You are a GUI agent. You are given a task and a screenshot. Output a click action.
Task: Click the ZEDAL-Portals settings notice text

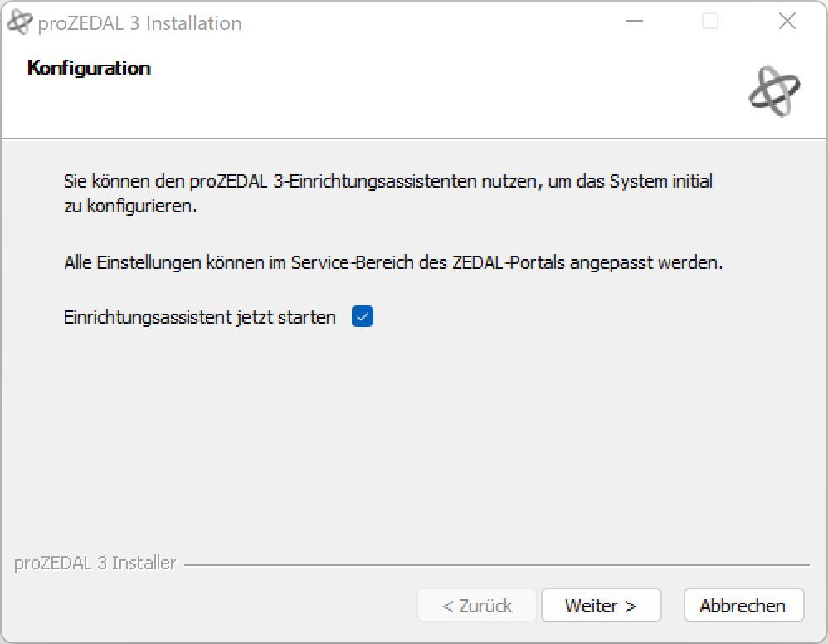pos(393,263)
